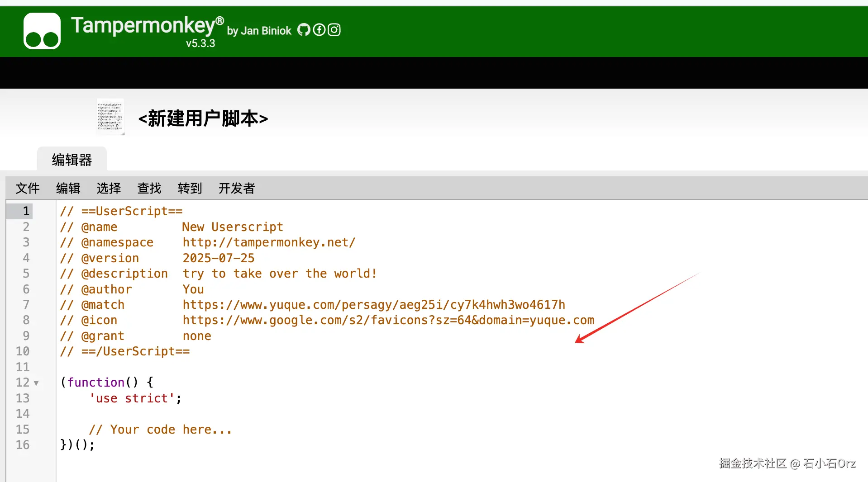Click the '// ==UserScript==' opening line
Viewport: 868px width, 482px height.
coord(121,211)
